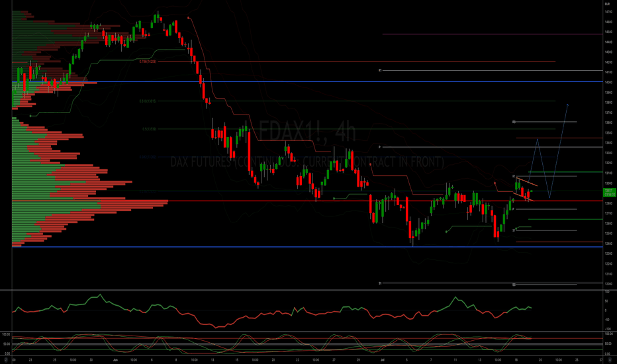Viewport: 617px width, 364px height.
Task: Open the EUR currency label on the price scale
Action: pyautogui.click(x=607, y=4)
